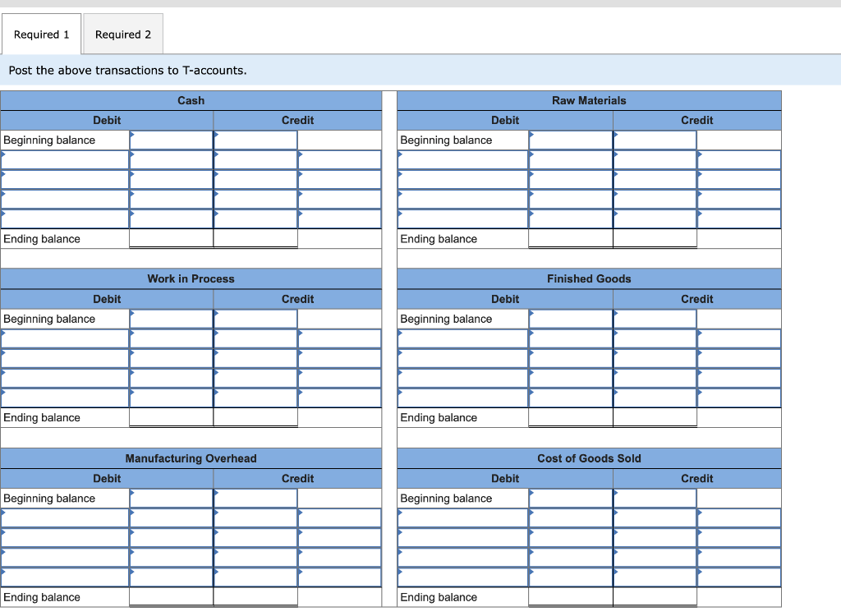Click the 'Beginning balance' label in Raw Materials
Image resolution: width=841 pixels, height=616 pixels.
446,140
